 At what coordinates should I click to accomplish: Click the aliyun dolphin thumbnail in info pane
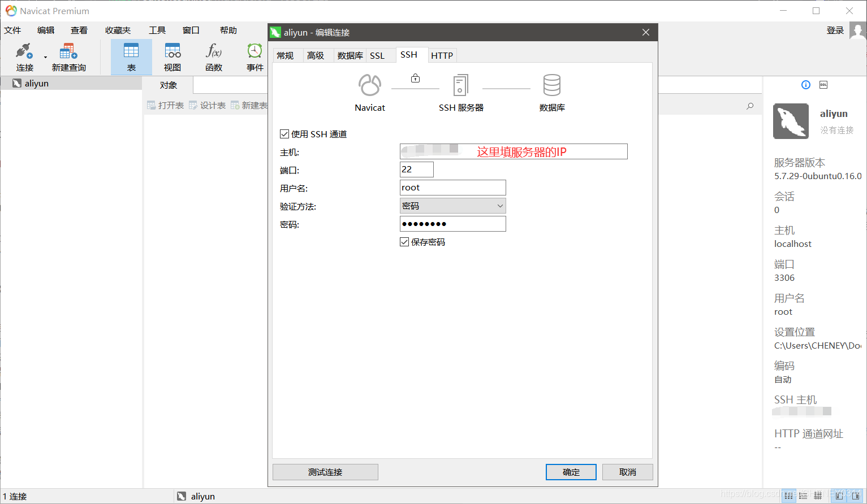click(x=791, y=121)
